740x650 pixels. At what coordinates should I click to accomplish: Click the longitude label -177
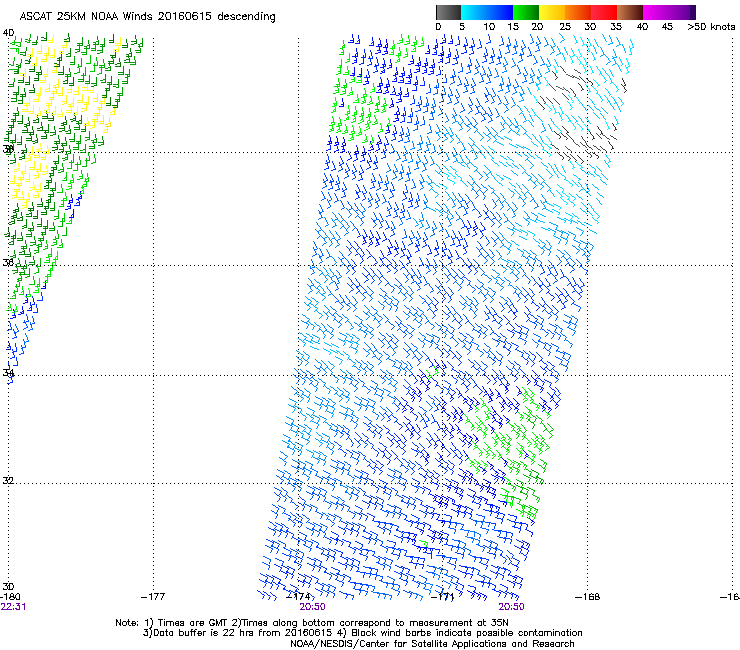[x=153, y=597]
